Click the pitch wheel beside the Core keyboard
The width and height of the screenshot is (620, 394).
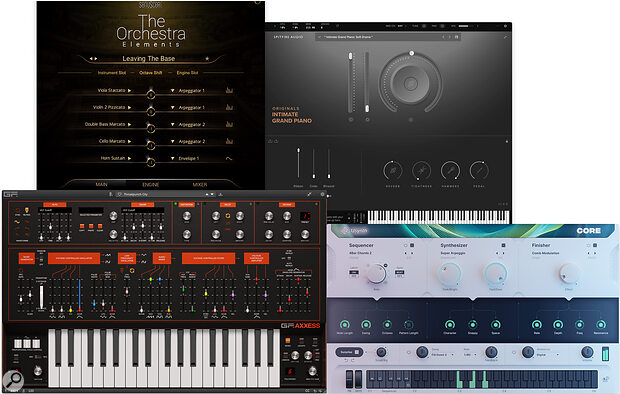click(x=349, y=380)
